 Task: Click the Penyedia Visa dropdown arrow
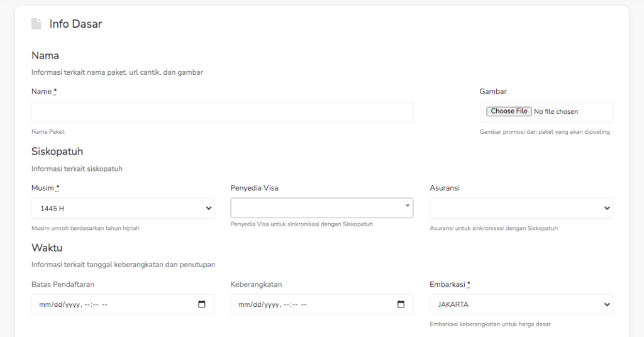407,206
